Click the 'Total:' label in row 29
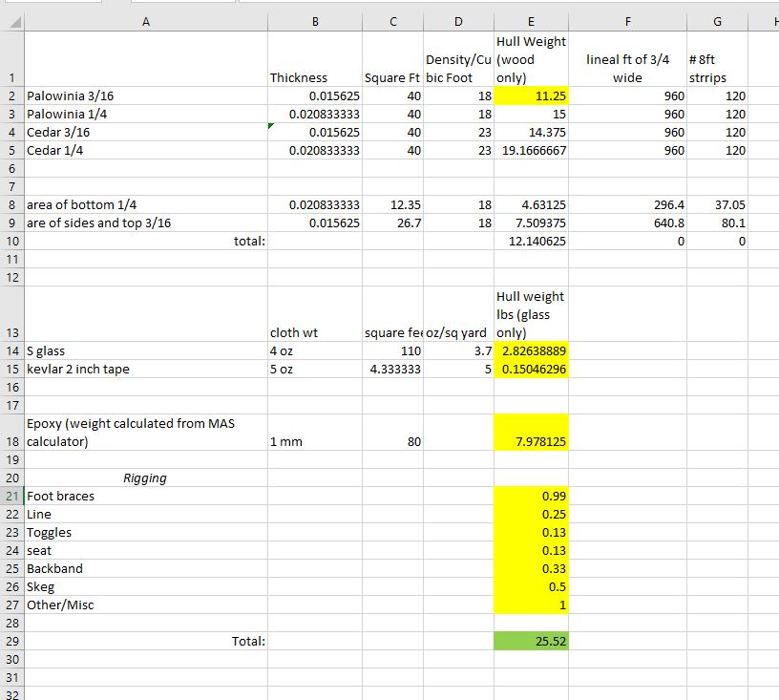This screenshot has width=779, height=700. pos(248,641)
